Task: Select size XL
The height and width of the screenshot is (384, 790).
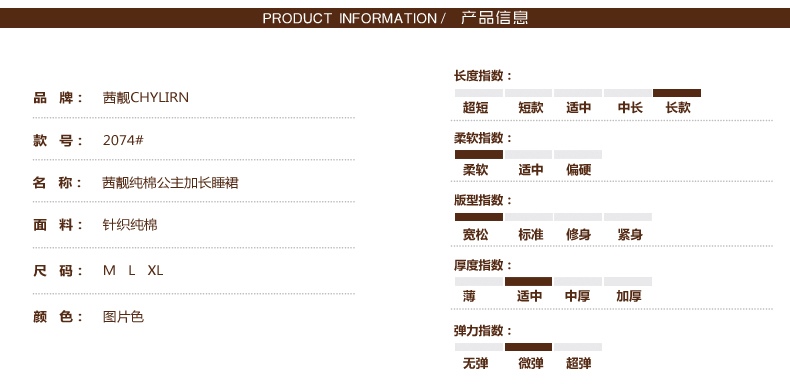Action: [155, 271]
